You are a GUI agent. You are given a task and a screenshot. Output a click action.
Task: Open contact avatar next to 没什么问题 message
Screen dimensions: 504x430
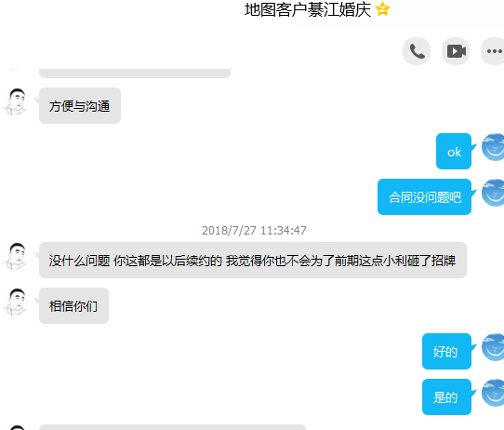16,256
